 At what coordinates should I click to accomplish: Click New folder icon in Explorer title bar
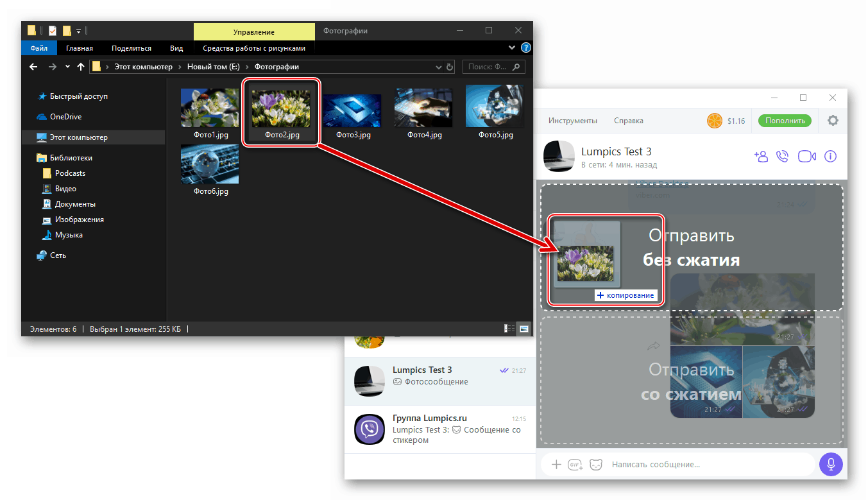pos(67,30)
